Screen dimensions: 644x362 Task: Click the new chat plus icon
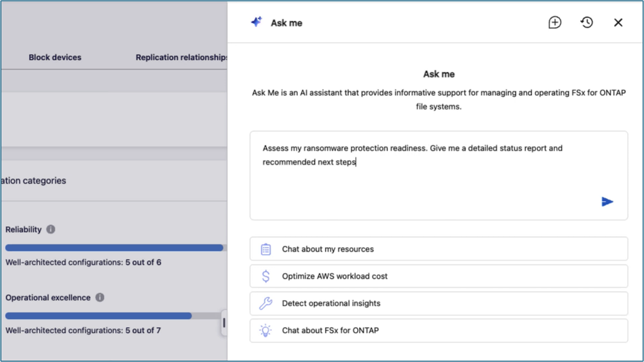coord(555,23)
